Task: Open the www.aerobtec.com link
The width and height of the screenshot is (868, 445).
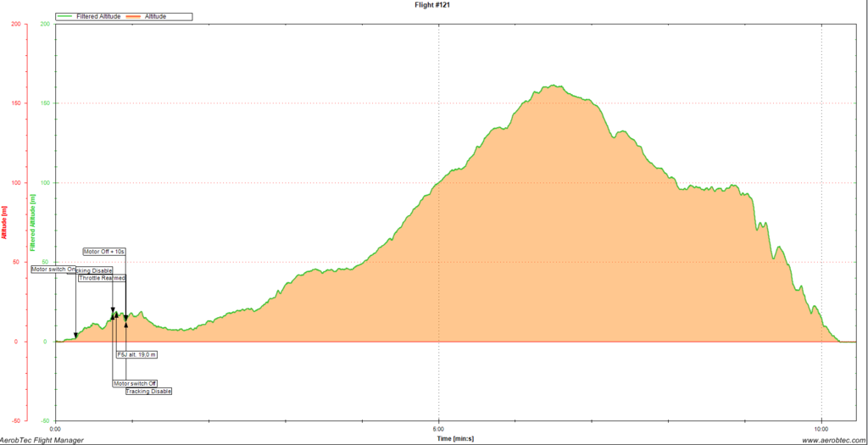Action: point(834,440)
